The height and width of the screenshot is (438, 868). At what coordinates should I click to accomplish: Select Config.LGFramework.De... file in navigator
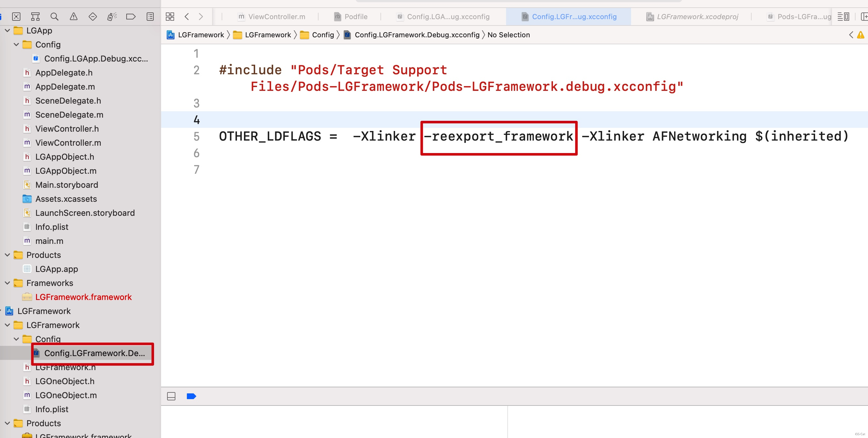(x=90, y=353)
